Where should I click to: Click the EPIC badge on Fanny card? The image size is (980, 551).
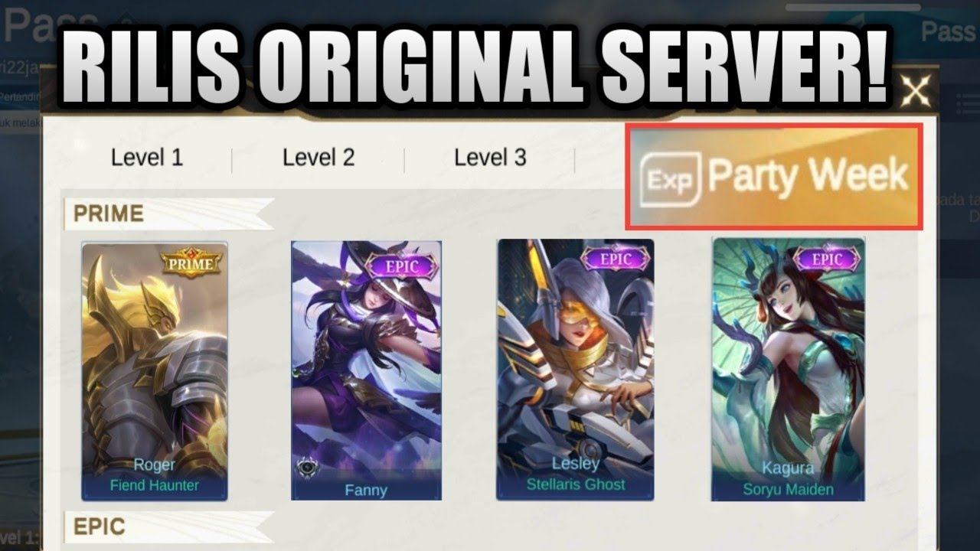click(x=402, y=265)
